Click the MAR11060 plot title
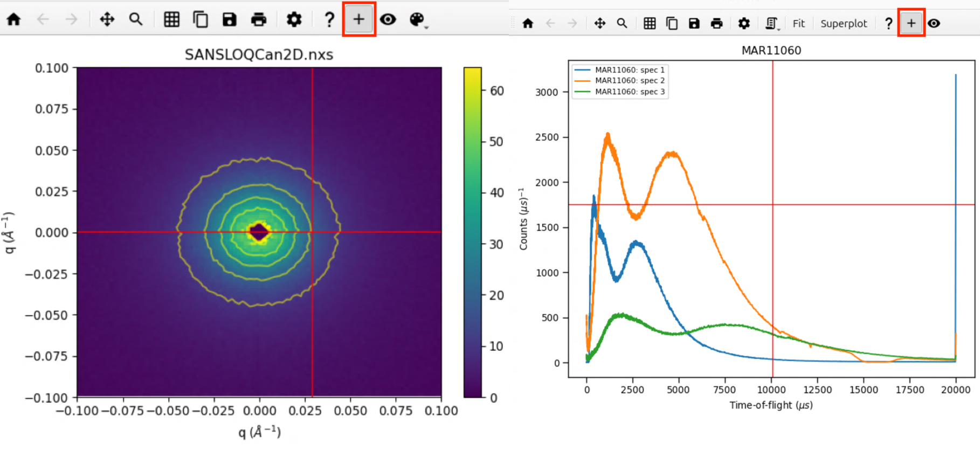The width and height of the screenshot is (980, 450). (771, 51)
